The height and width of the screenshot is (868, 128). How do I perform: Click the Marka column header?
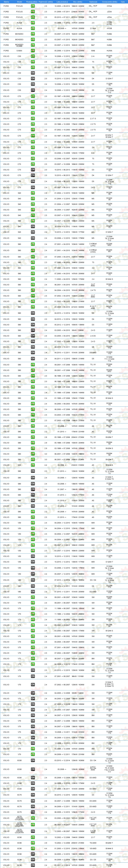pyautogui.click(x=6, y=2)
